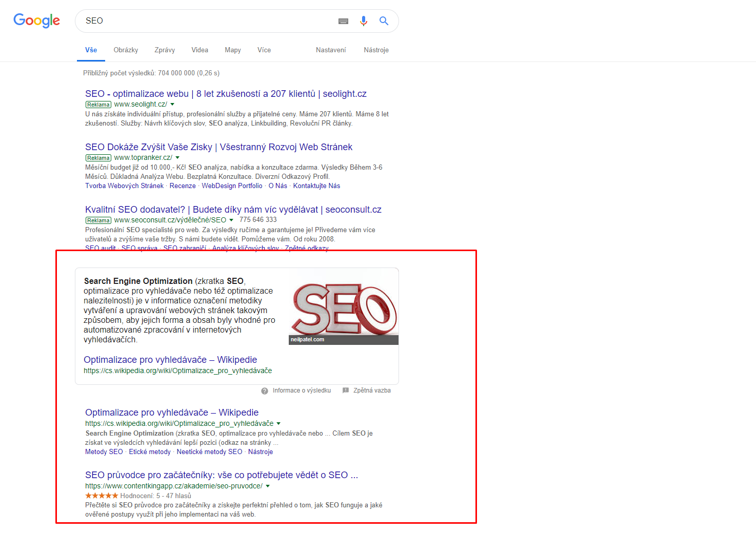Click the Reklama badge for topranker.cz

[x=98, y=158]
